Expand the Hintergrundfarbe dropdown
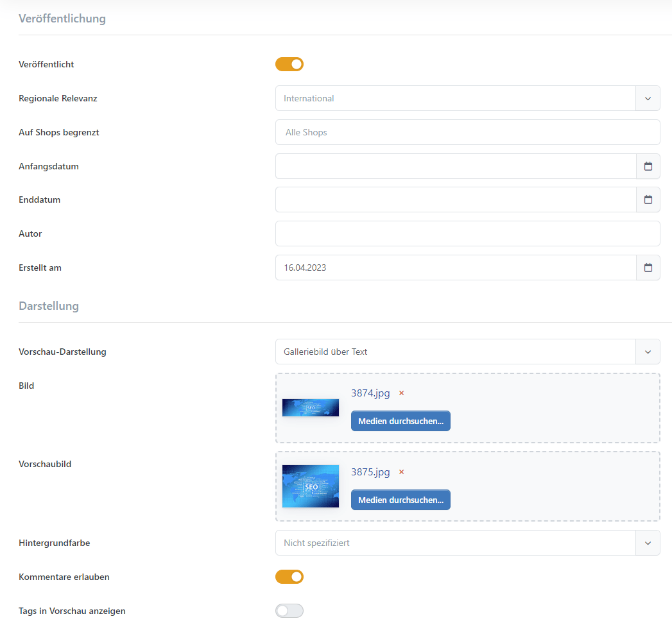672x621 pixels. coord(648,543)
